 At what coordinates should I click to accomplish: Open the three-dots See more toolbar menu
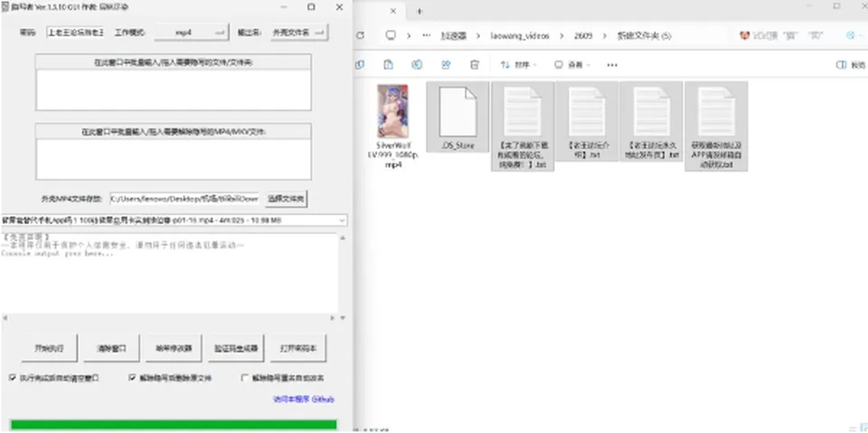point(612,65)
